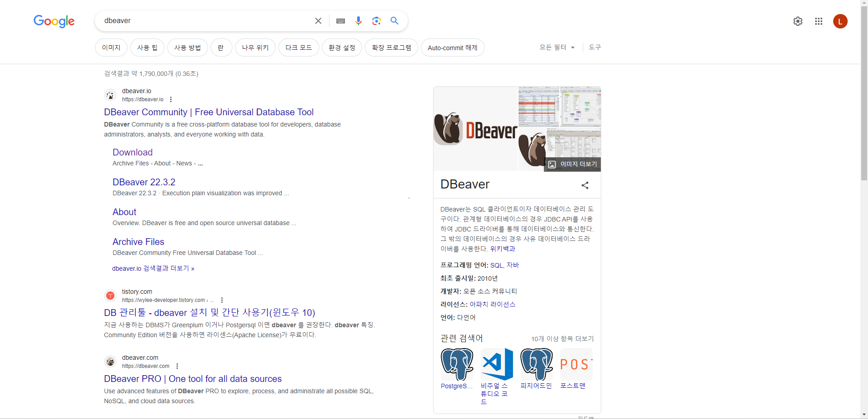Open the Archive Files sitelink
Image resolution: width=868 pixels, height=419 pixels.
click(138, 242)
